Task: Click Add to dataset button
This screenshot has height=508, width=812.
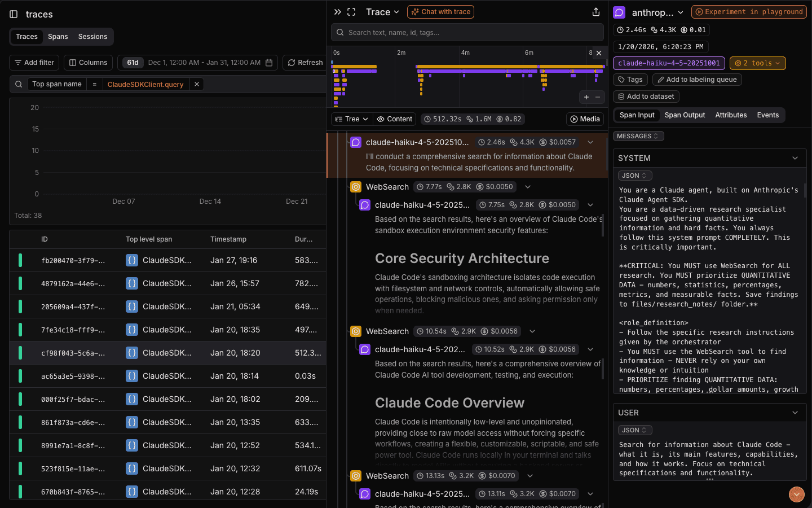Action: tap(646, 97)
